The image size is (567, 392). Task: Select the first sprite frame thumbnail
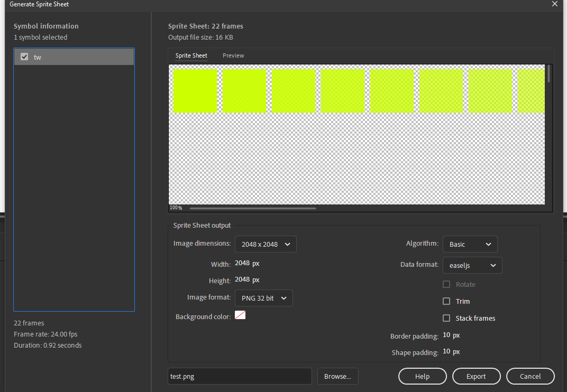pyautogui.click(x=195, y=91)
